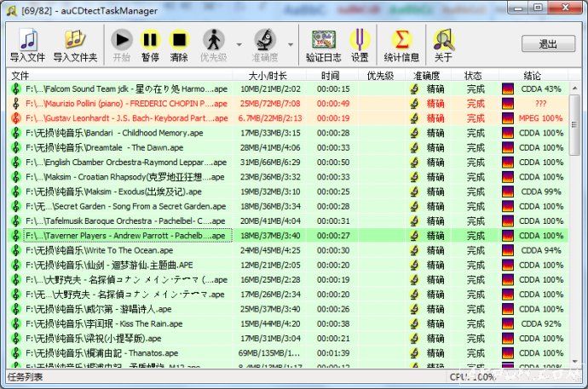Screen dimensions: 588x389
Task: Click the CDDA 92% conclusion text
Action: click(x=541, y=323)
